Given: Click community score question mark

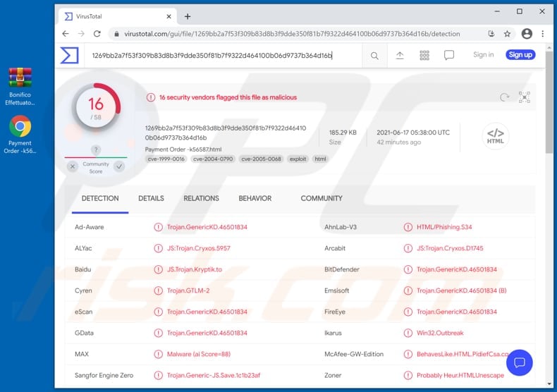Looking at the screenshot, I should (x=96, y=149).
